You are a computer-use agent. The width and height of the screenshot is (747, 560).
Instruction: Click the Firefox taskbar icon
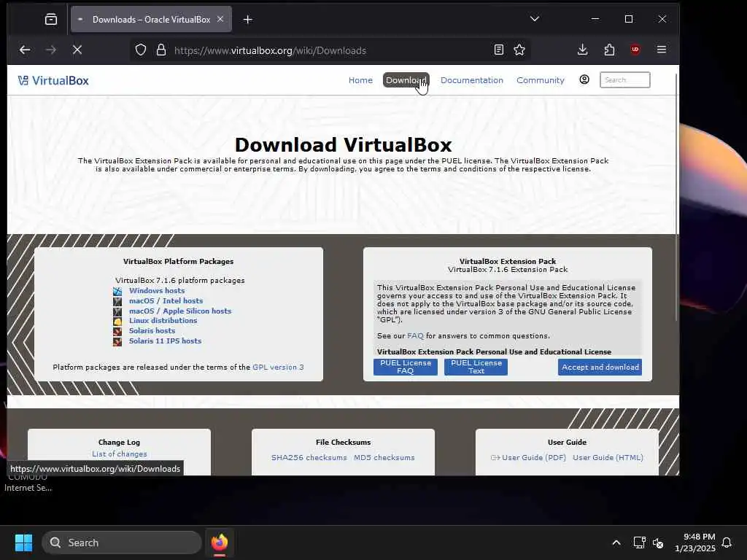point(219,542)
